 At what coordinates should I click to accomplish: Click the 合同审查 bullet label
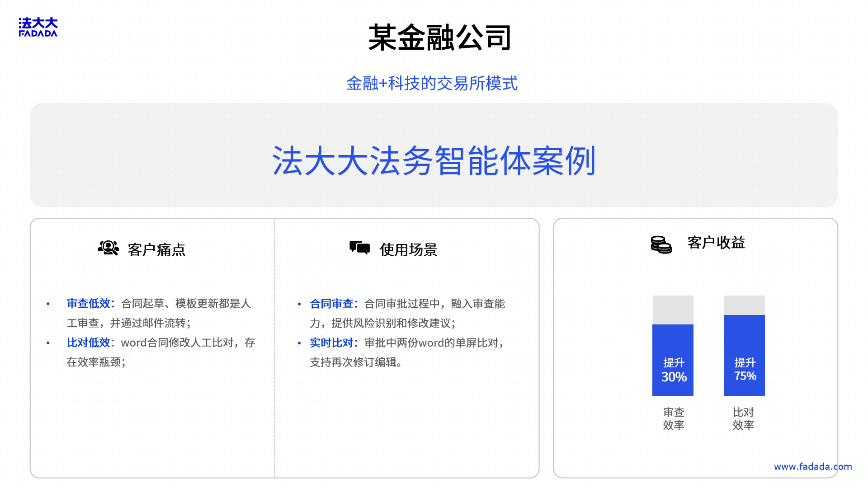[331, 304]
